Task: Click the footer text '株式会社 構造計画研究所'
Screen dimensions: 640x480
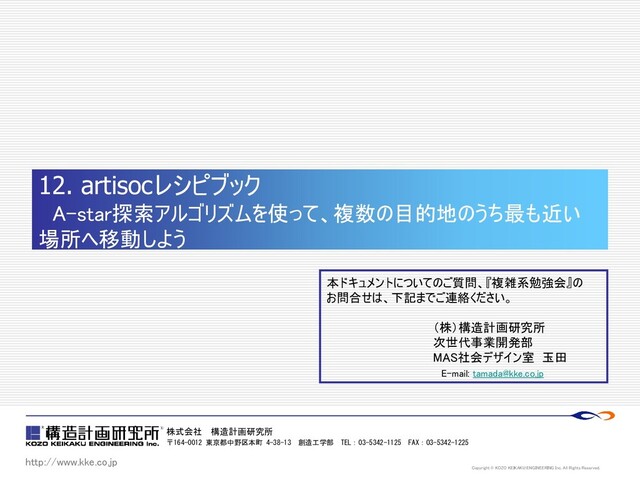Action: point(219,431)
